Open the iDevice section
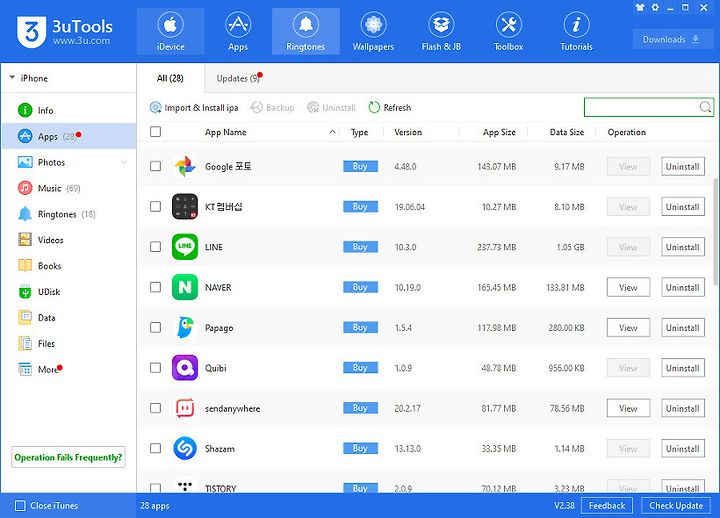The image size is (720, 518). coord(170,31)
